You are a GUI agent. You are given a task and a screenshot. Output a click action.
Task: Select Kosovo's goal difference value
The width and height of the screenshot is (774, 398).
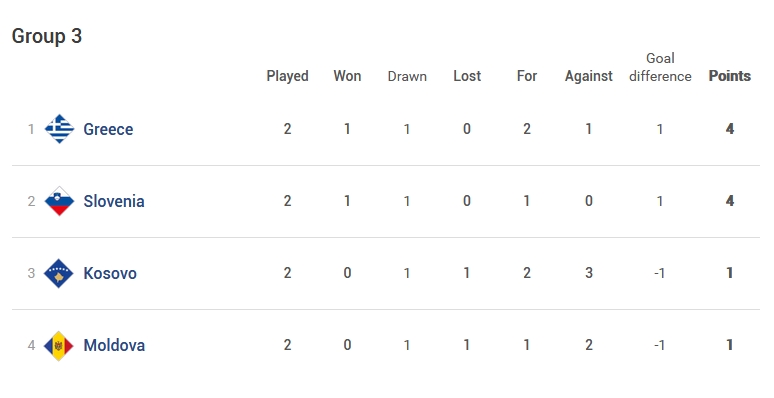click(x=659, y=274)
